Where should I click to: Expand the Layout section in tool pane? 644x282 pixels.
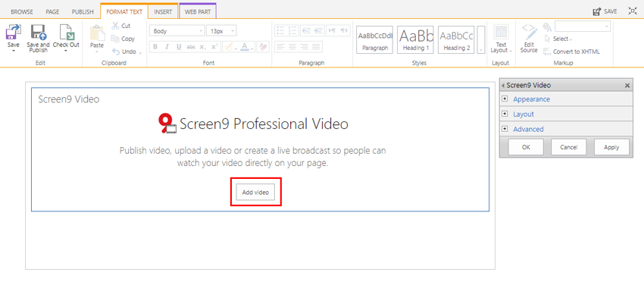click(x=524, y=114)
